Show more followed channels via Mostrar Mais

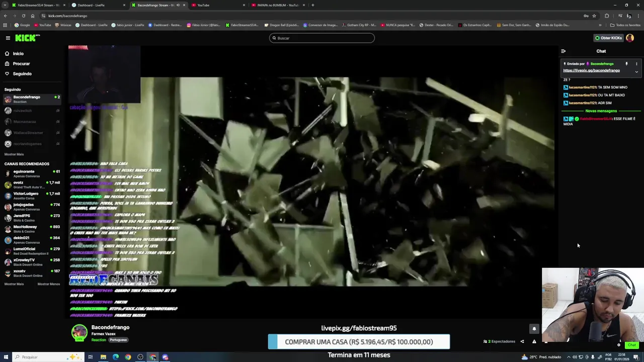tap(14, 154)
